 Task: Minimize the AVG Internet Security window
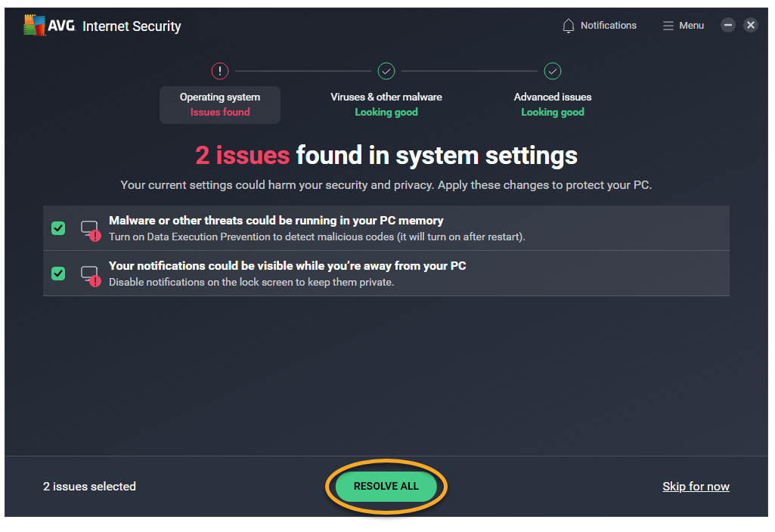click(x=727, y=25)
